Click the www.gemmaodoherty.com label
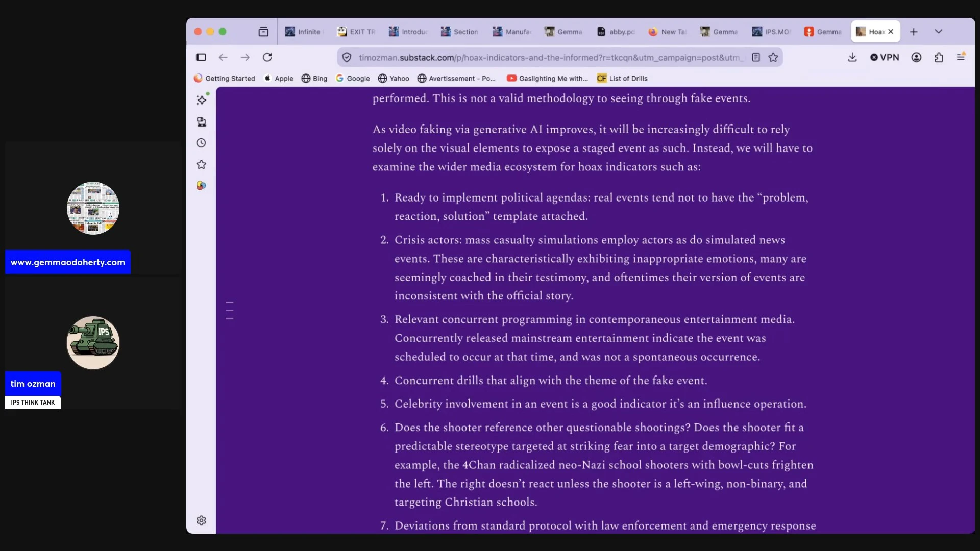The image size is (980, 551). pos(68,262)
